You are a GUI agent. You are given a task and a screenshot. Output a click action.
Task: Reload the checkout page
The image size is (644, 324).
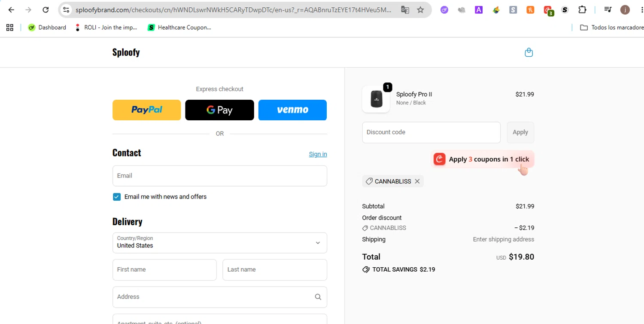pos(46,9)
